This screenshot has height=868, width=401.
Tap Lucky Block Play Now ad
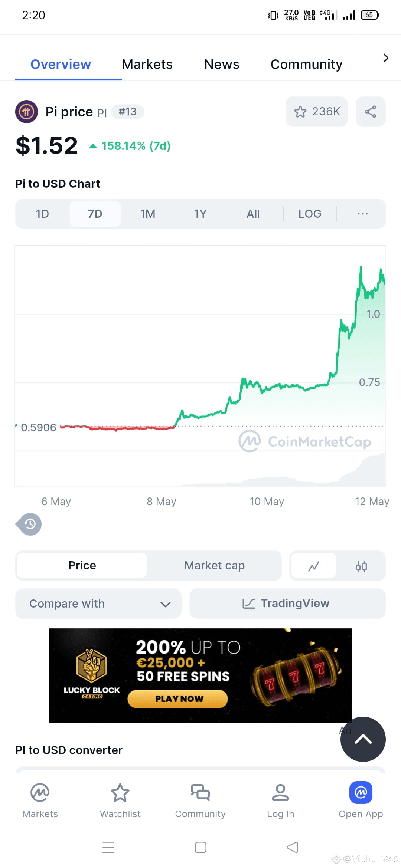[x=177, y=699]
